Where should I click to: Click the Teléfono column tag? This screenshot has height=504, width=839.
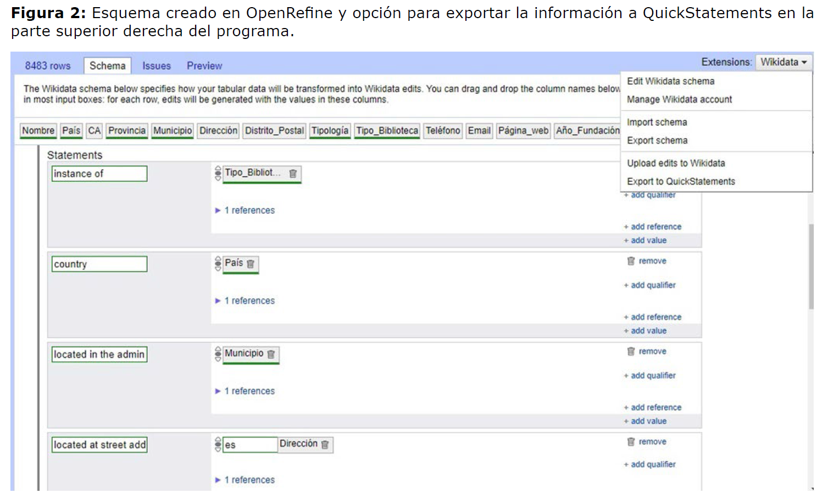(x=443, y=131)
